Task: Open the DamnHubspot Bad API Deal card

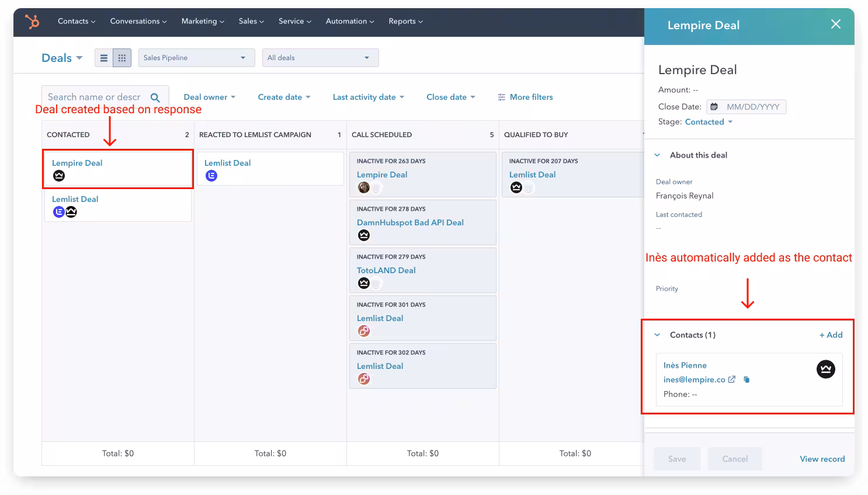Action: point(410,222)
